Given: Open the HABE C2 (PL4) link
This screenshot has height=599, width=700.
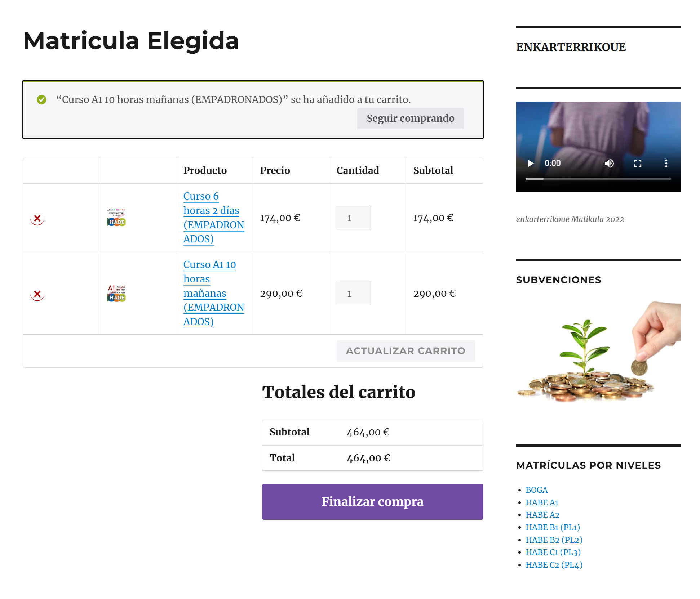Looking at the screenshot, I should [554, 565].
